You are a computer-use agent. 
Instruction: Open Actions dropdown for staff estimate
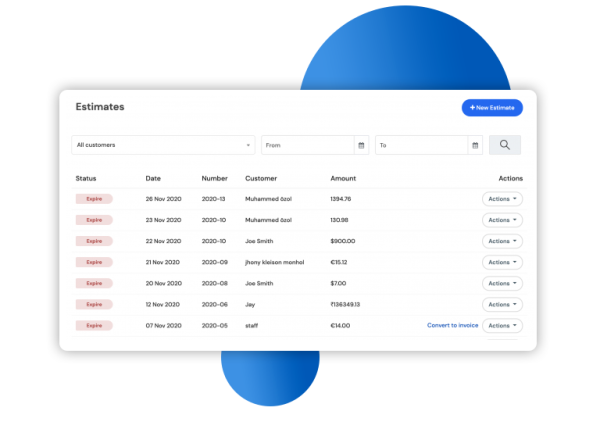point(502,326)
